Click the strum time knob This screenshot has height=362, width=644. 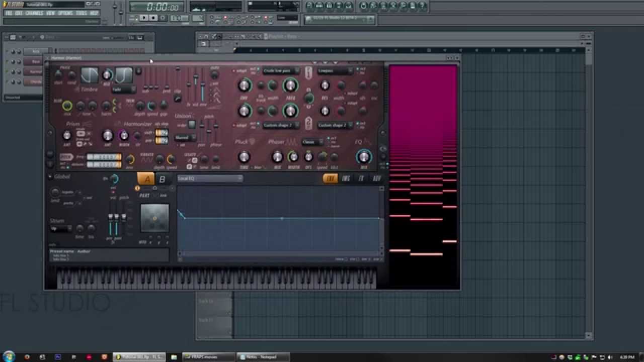tap(79, 229)
